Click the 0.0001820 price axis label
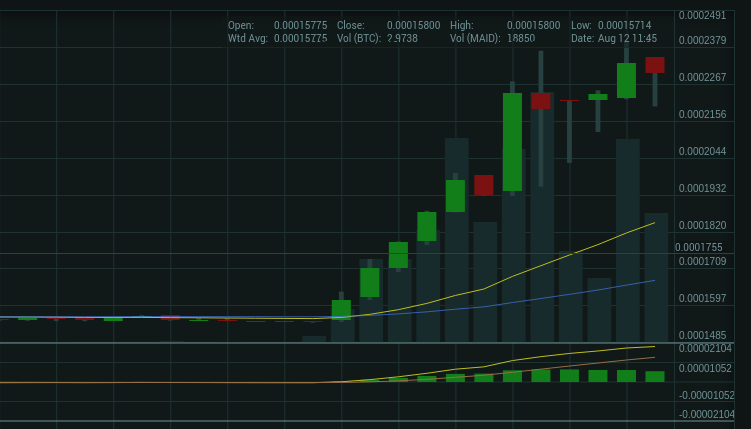Viewport: 751px width, 429px height. [702, 225]
